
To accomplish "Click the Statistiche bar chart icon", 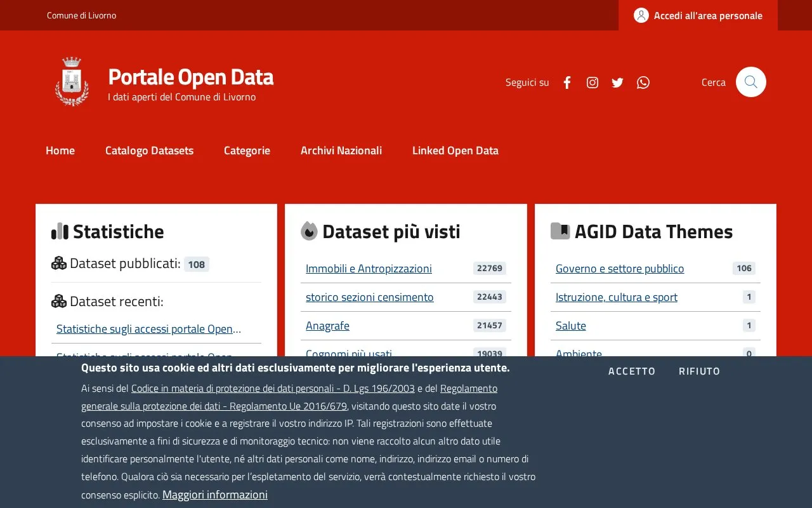I will coord(60,231).
